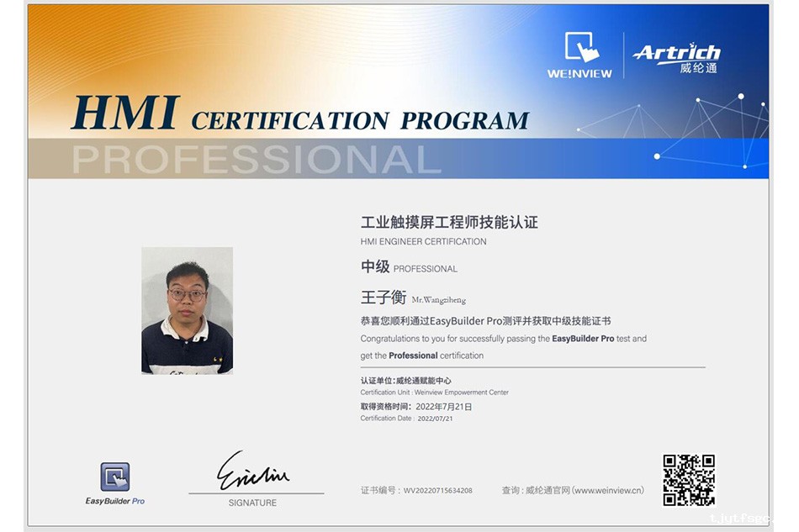Click the 工业触摸屏工程师技能认证 heading
This screenshot has height=532, width=799.
pos(448,223)
